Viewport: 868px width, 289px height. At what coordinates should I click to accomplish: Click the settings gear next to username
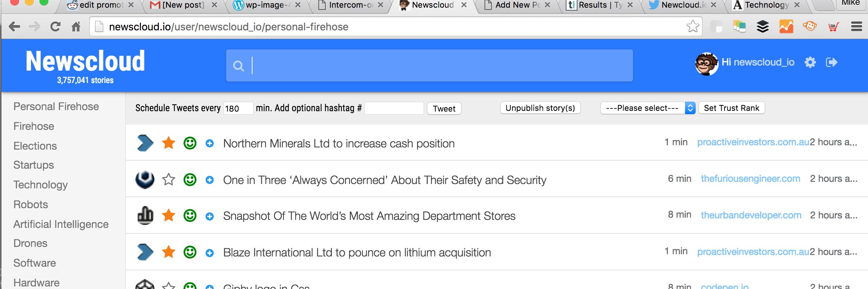[810, 63]
